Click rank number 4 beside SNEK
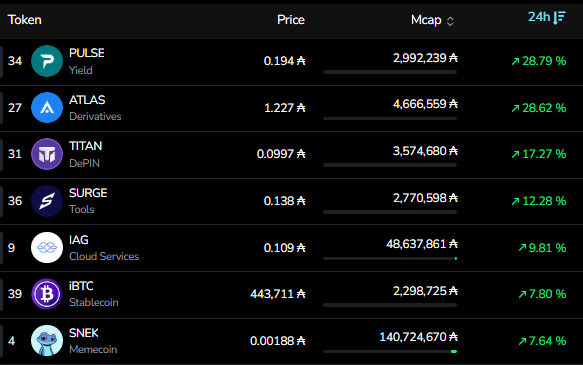Screen dimensions: 583x365 12,341
